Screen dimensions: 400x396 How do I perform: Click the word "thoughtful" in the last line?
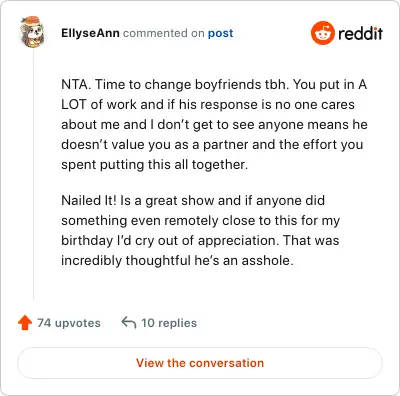pyautogui.click(x=158, y=261)
